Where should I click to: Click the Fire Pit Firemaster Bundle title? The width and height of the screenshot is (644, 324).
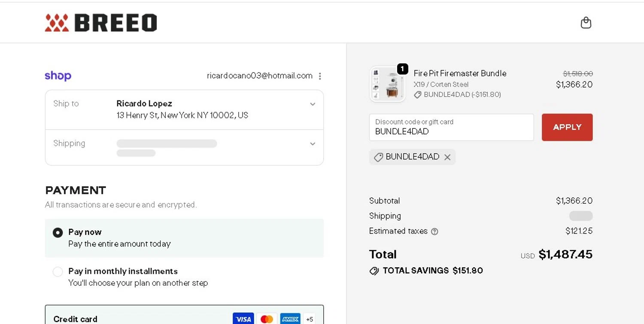click(460, 73)
